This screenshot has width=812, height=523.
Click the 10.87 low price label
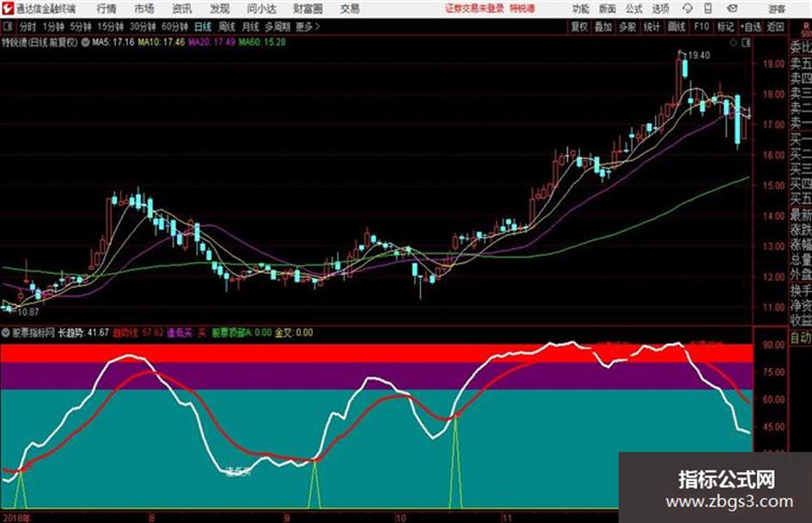(28, 313)
